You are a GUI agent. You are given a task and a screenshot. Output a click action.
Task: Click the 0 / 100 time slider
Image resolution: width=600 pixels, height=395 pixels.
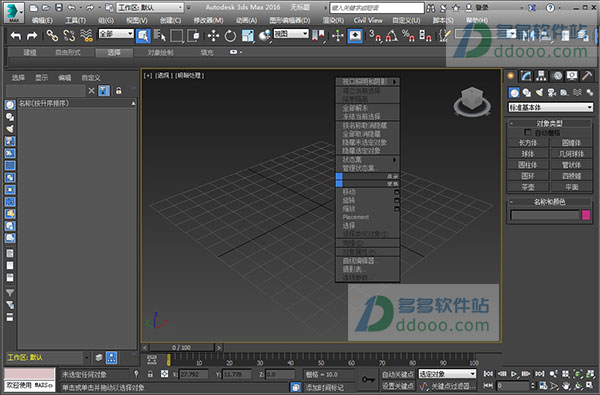(181, 348)
